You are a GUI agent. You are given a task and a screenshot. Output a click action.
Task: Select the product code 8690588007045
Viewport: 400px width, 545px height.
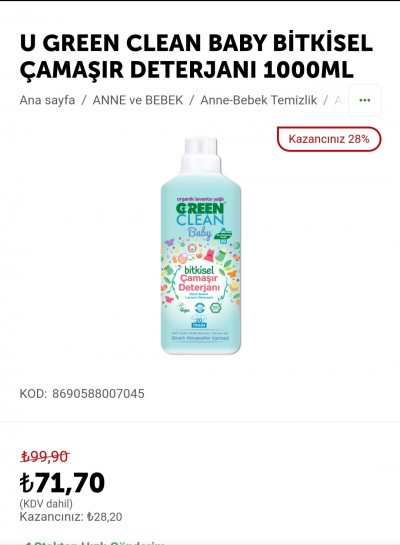tap(98, 394)
